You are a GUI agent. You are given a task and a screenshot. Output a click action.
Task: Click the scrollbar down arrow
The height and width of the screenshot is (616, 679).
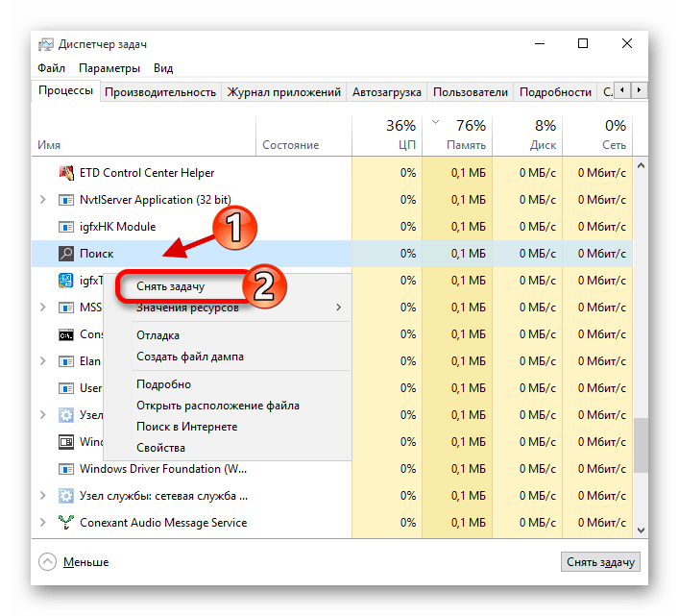pyautogui.click(x=641, y=530)
